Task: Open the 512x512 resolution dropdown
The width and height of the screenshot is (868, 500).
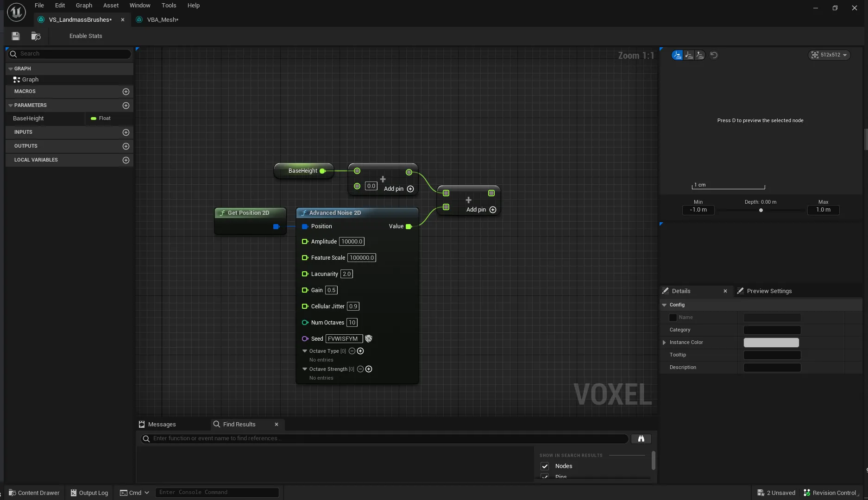Action: coord(829,55)
